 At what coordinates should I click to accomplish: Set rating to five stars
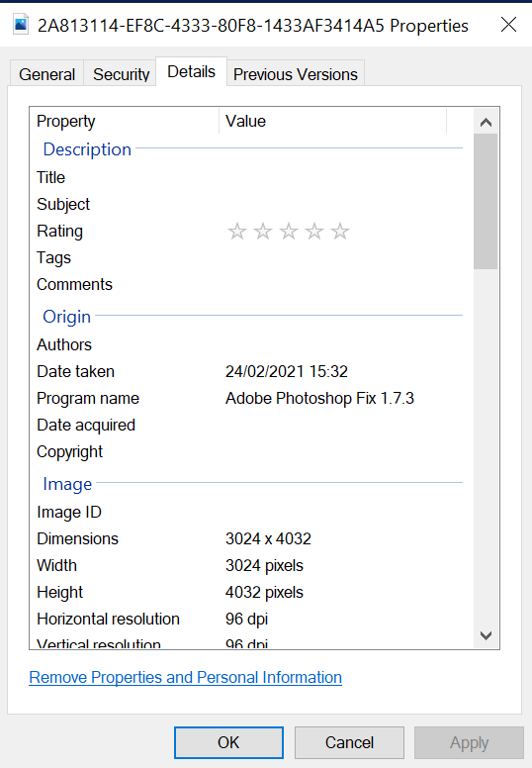[x=340, y=232]
